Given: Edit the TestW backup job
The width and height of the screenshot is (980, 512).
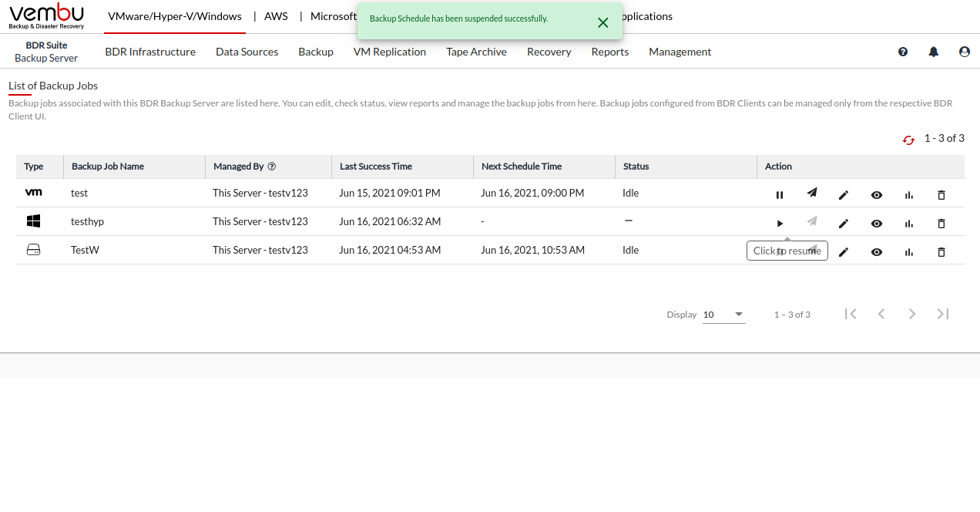Looking at the screenshot, I should click(x=844, y=252).
